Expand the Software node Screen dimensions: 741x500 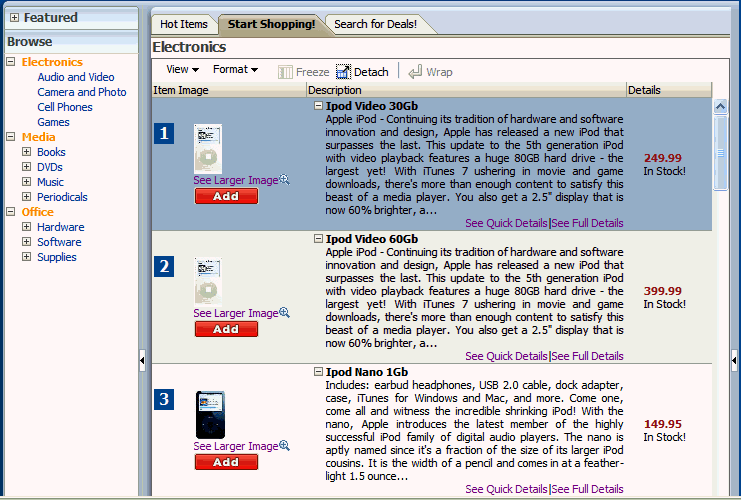26,242
